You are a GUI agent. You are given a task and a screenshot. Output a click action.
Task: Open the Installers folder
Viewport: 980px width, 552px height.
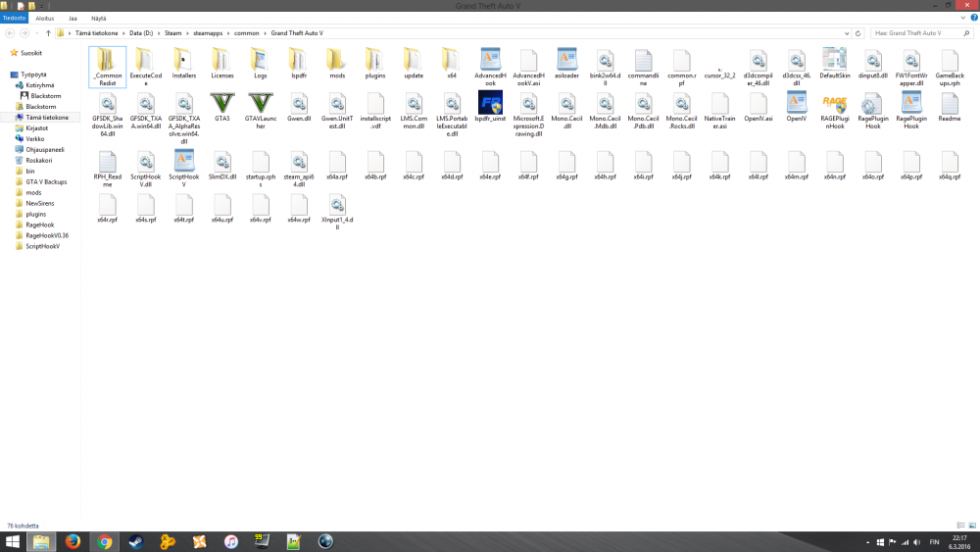(184, 60)
